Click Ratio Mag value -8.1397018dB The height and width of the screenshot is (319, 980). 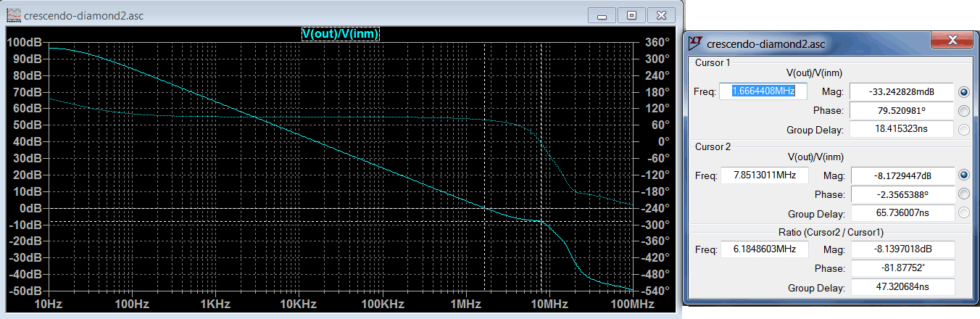[902, 249]
